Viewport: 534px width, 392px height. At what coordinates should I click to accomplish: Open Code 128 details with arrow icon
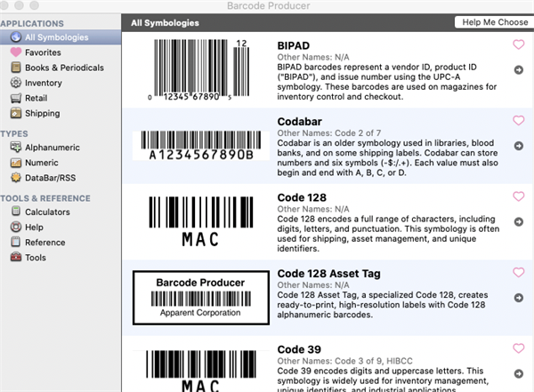point(519,221)
